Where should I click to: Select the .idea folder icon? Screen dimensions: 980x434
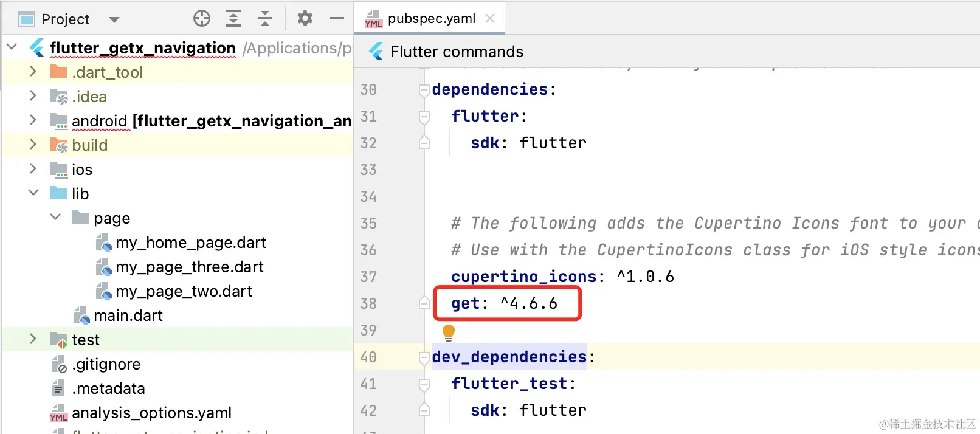point(58,96)
